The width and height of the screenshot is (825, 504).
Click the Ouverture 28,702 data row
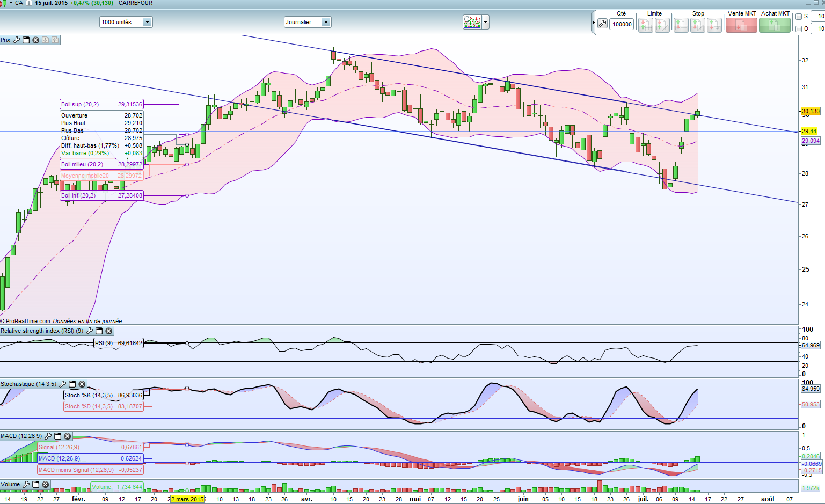point(102,115)
